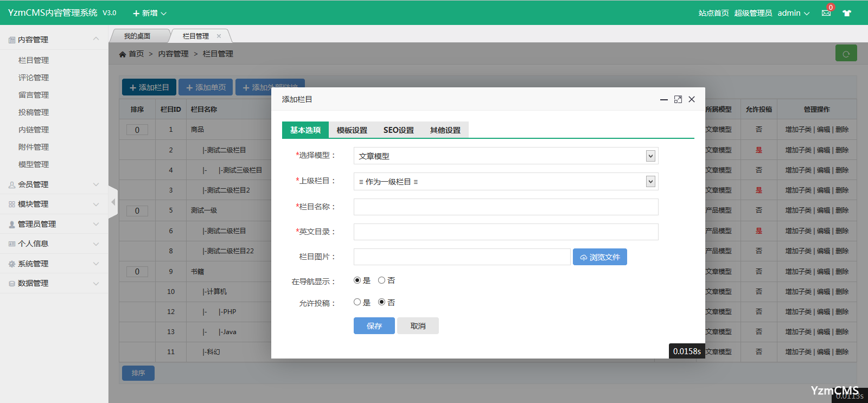Select 是 for 允许投稿

357,302
